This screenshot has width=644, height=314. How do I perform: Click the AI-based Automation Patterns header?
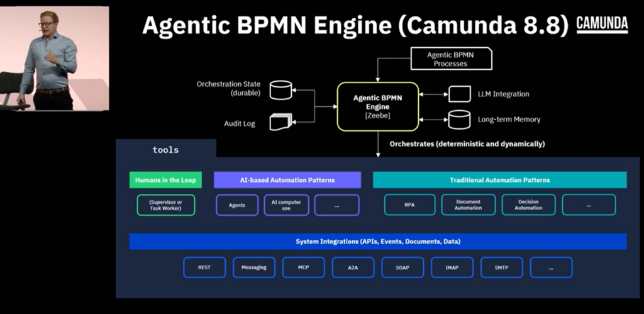click(287, 180)
